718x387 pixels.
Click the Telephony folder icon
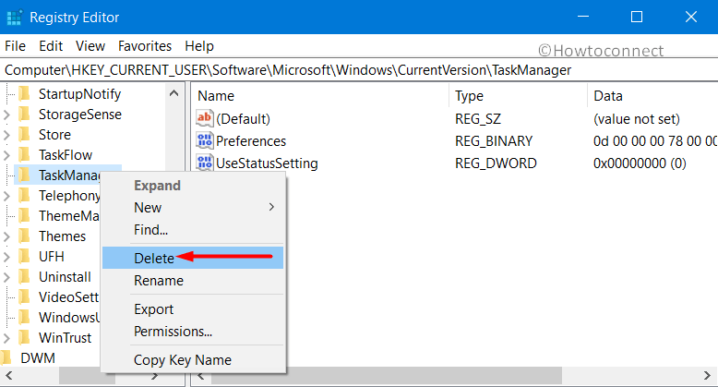(x=24, y=195)
